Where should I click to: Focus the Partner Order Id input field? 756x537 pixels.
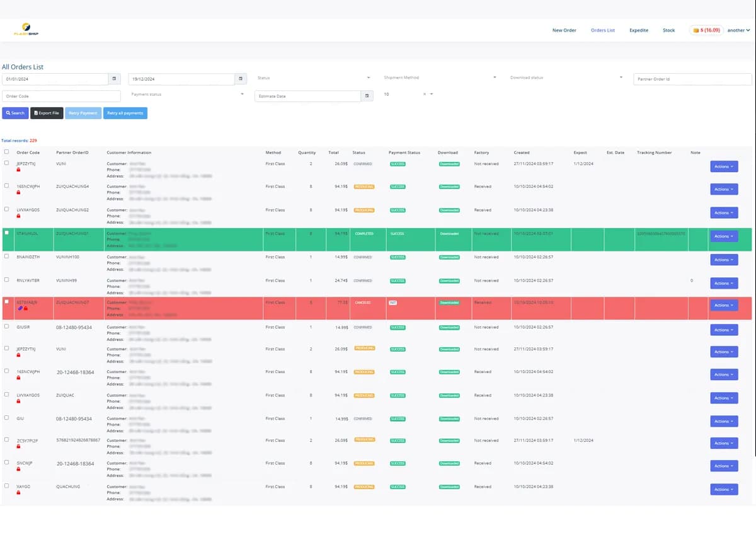click(x=692, y=79)
